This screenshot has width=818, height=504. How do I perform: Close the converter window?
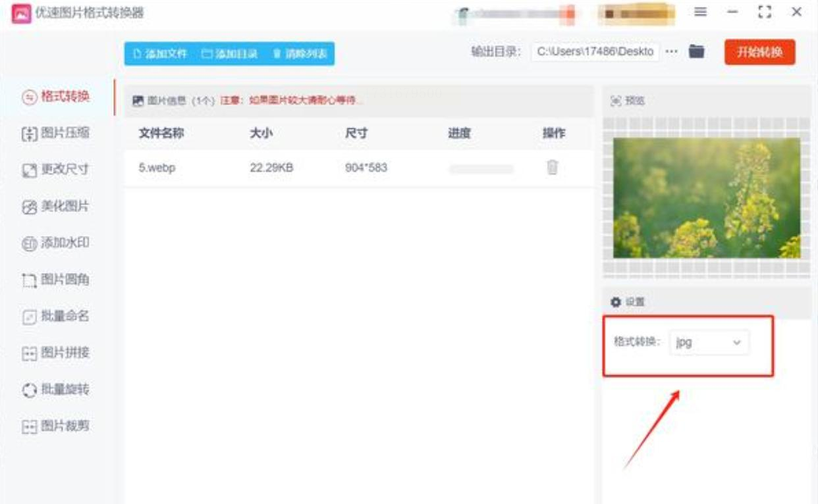point(797,13)
